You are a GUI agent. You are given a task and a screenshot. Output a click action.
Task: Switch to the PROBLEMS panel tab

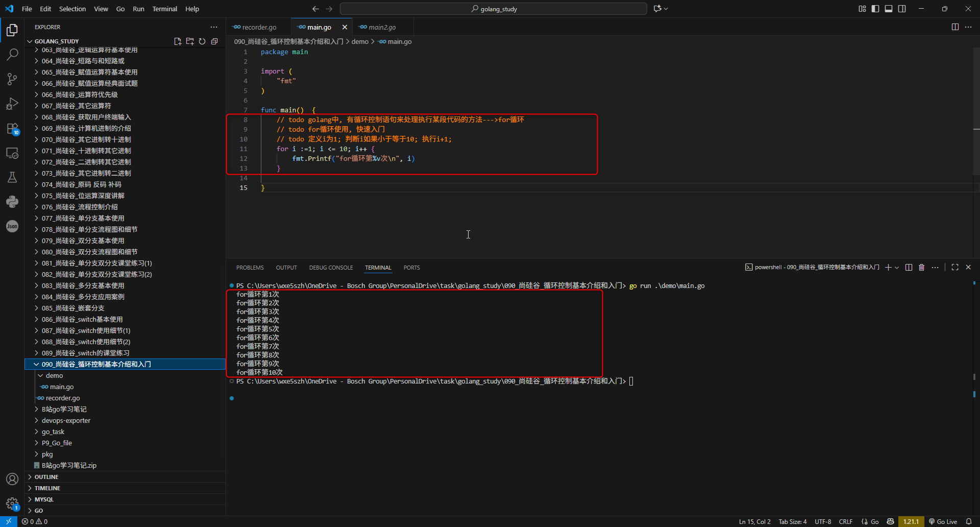pos(250,268)
